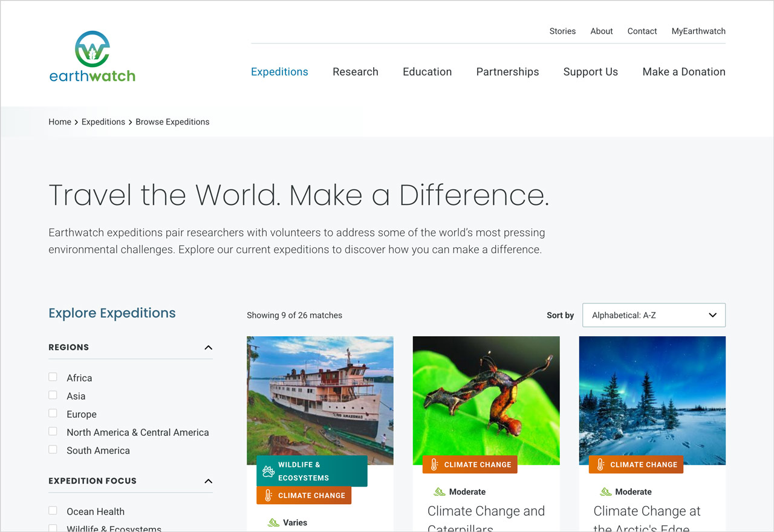Open the Research main menu

coord(356,71)
